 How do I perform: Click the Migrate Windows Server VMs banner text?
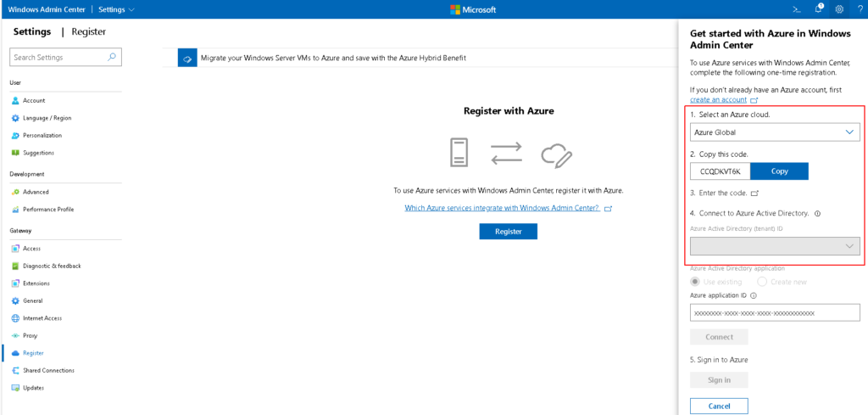coord(333,58)
